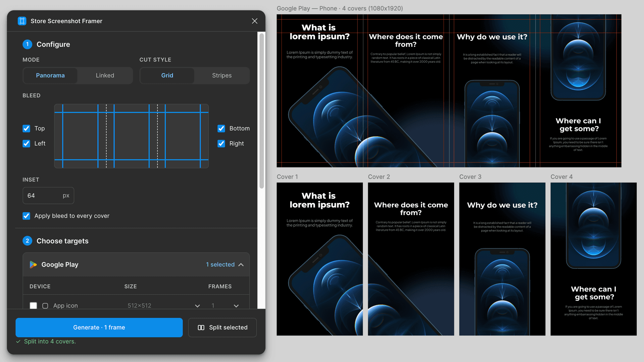Click the SIZE column header
Image resolution: width=644 pixels, height=362 pixels.
(131, 286)
